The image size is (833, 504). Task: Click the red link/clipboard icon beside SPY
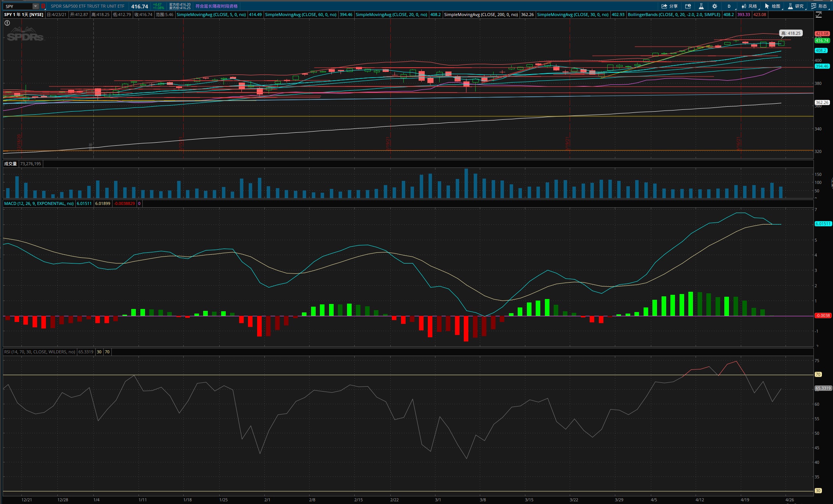[x=43, y=6]
